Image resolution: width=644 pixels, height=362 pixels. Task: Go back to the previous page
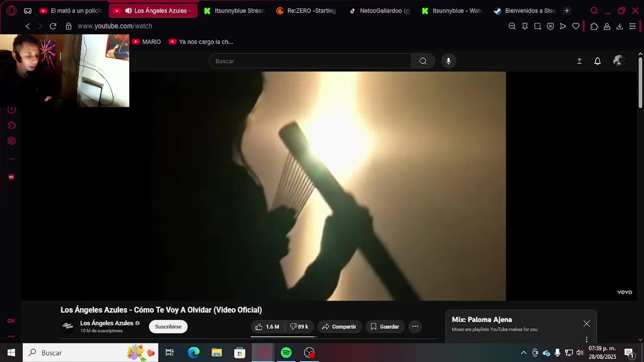28,26
